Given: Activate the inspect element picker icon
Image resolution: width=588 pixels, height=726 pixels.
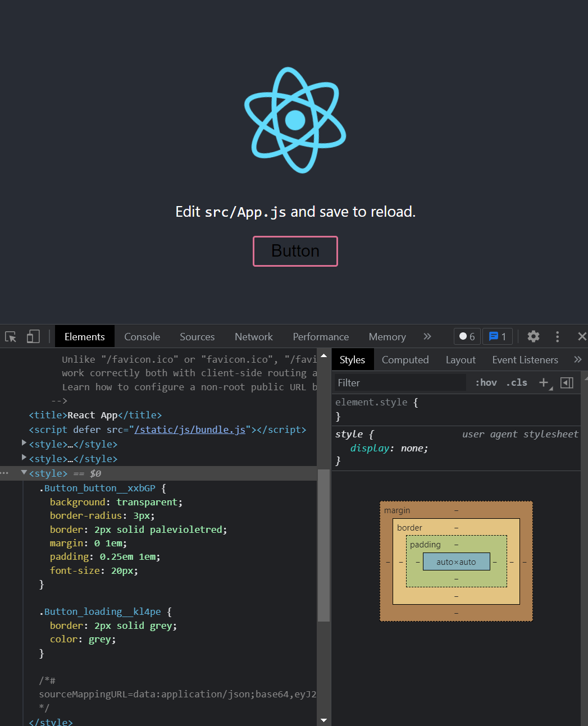Looking at the screenshot, I should [x=11, y=337].
